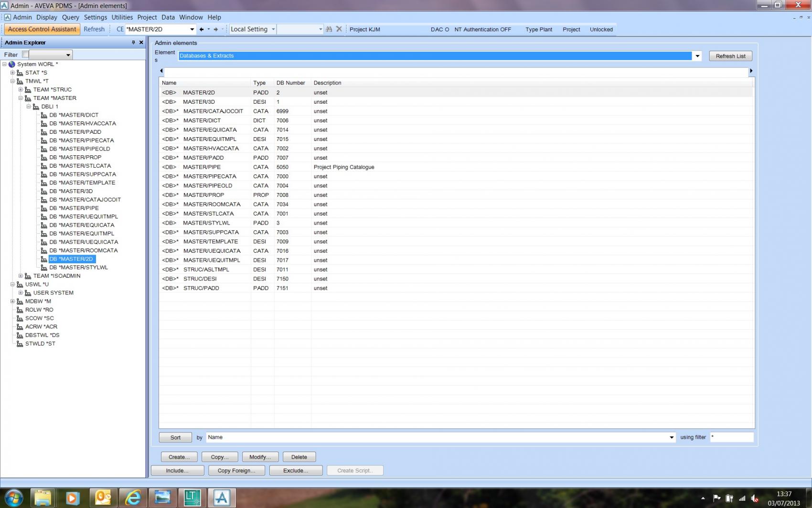The height and width of the screenshot is (508, 812).
Task: Click the hierarchy icon of DB *MASTER/DICT
Action: 44,115
